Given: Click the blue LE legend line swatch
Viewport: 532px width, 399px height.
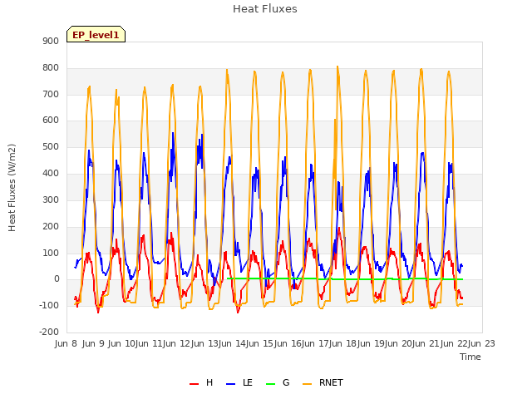Looking at the screenshot, I should pyautogui.click(x=231, y=384).
